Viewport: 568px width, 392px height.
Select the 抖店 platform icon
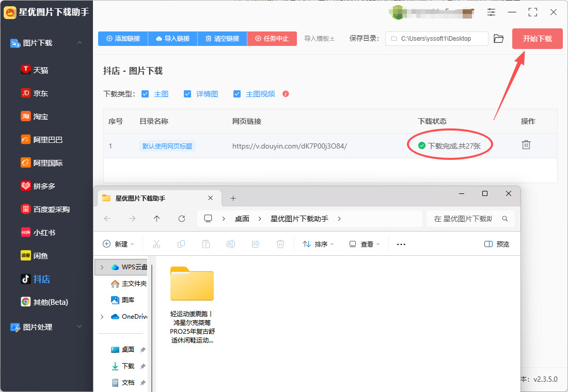click(x=25, y=279)
